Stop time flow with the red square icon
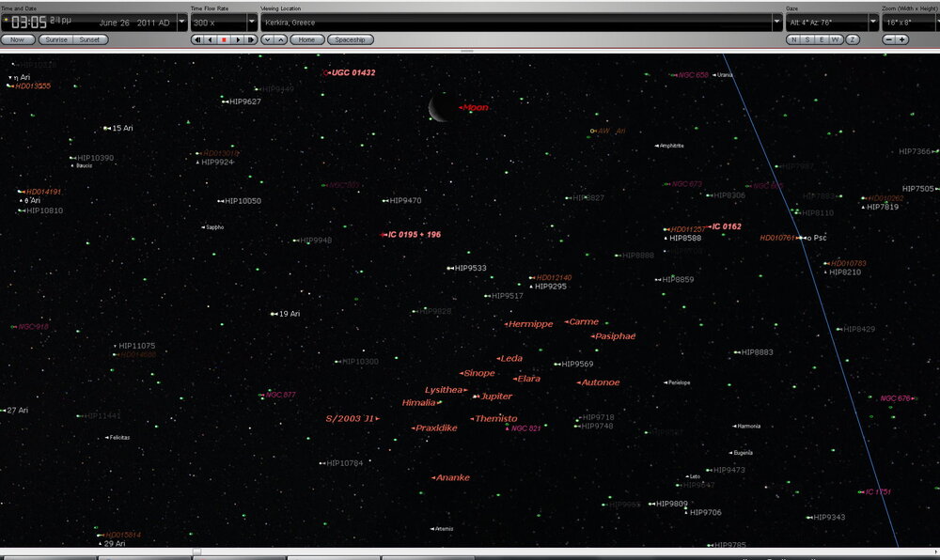This screenshot has height=560, width=940. [224, 39]
